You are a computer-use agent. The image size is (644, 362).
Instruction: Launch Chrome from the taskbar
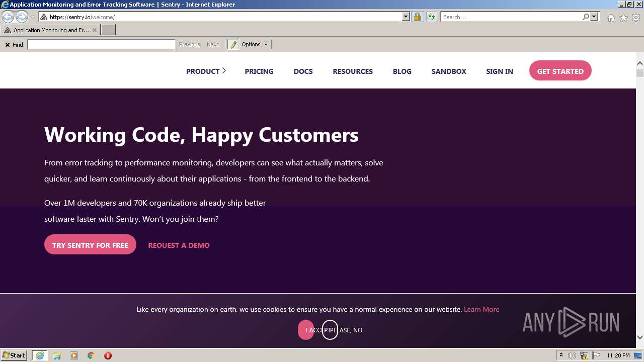coord(91,355)
